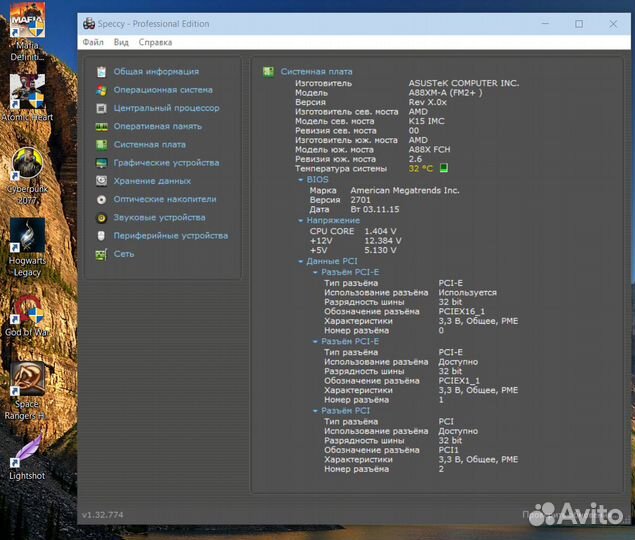Image resolution: width=635 pixels, height=540 pixels.
Task: Click the Speccy title bar app icon
Action: point(89,23)
